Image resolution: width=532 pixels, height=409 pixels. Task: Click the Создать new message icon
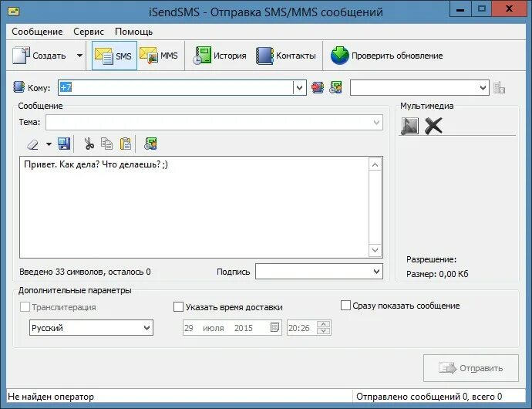[x=21, y=56]
